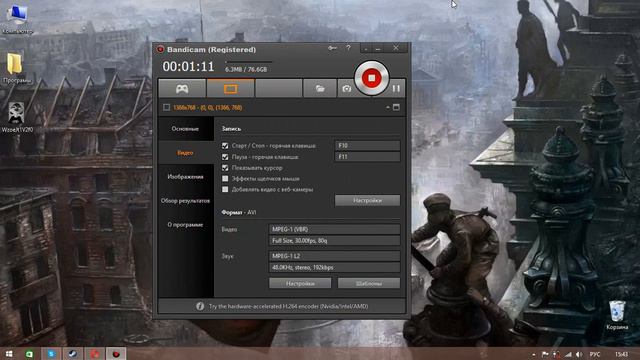Open Steam from the taskbar
640x360 pixels.
click(x=73, y=354)
